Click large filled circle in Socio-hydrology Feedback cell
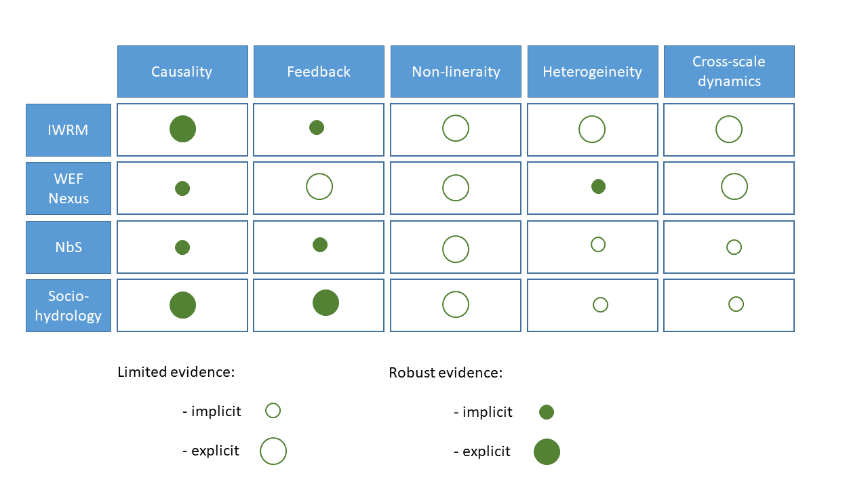 pos(325,302)
